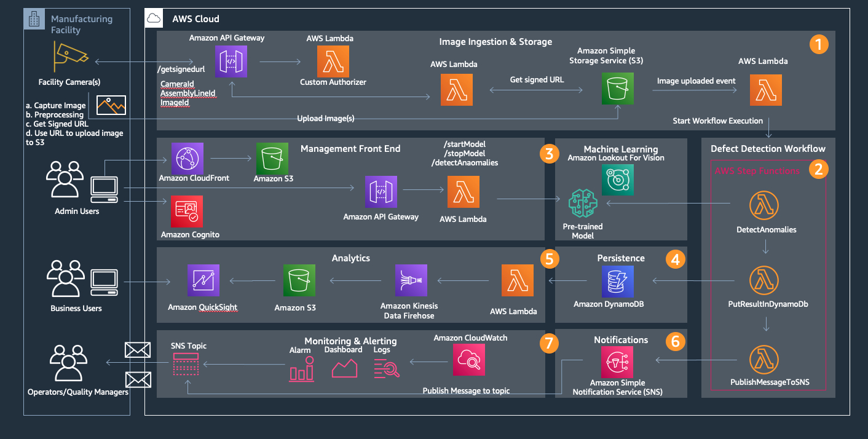Select the Admin Users people icon
868x439 pixels.
(x=65, y=180)
